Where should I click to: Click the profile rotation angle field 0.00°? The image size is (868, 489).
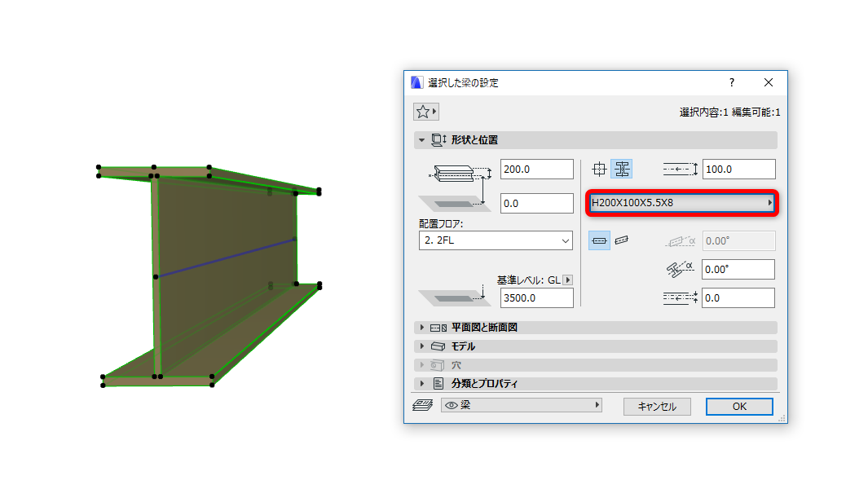[x=738, y=269]
